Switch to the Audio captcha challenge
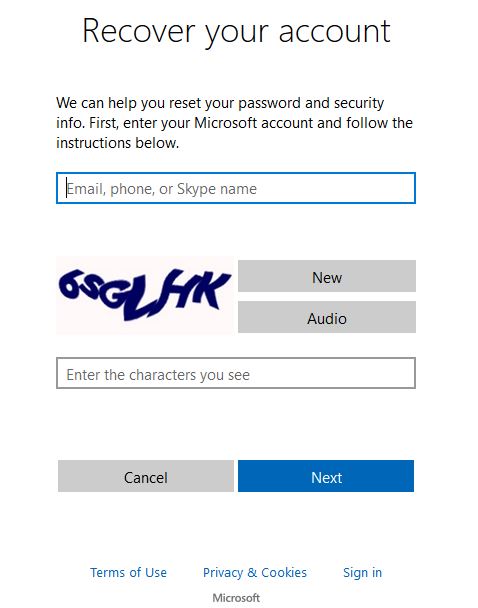 coord(327,317)
